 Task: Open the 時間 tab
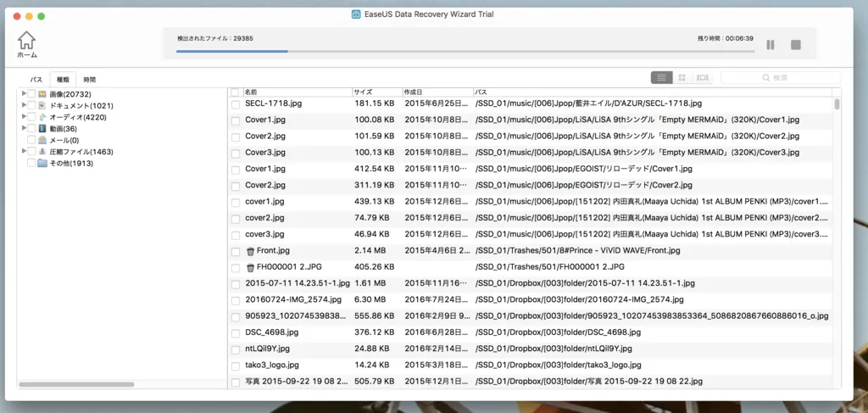[89, 80]
